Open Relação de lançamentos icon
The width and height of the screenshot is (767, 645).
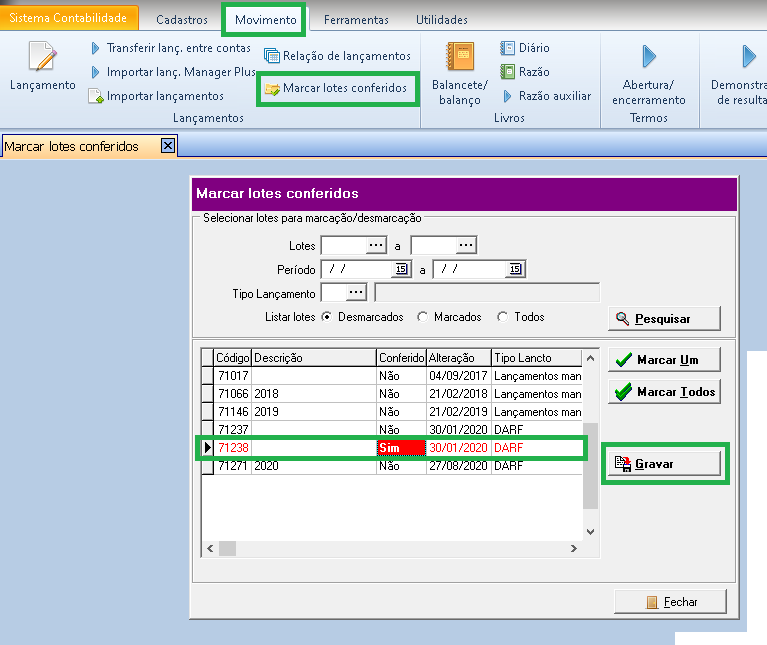pos(272,56)
